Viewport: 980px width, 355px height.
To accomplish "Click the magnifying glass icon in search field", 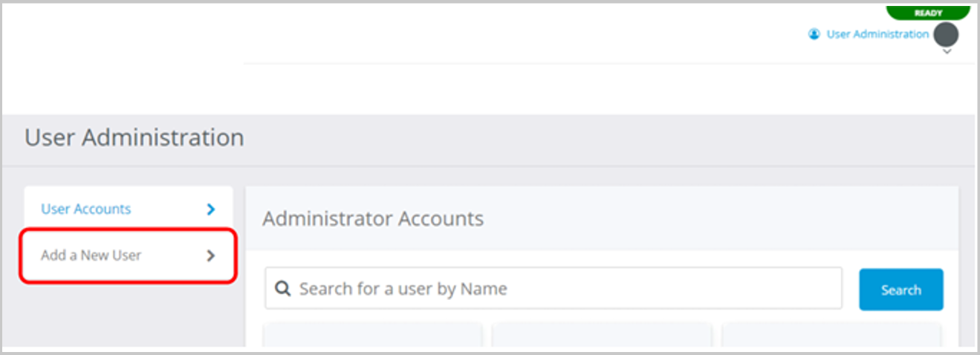I will pos(282,288).
